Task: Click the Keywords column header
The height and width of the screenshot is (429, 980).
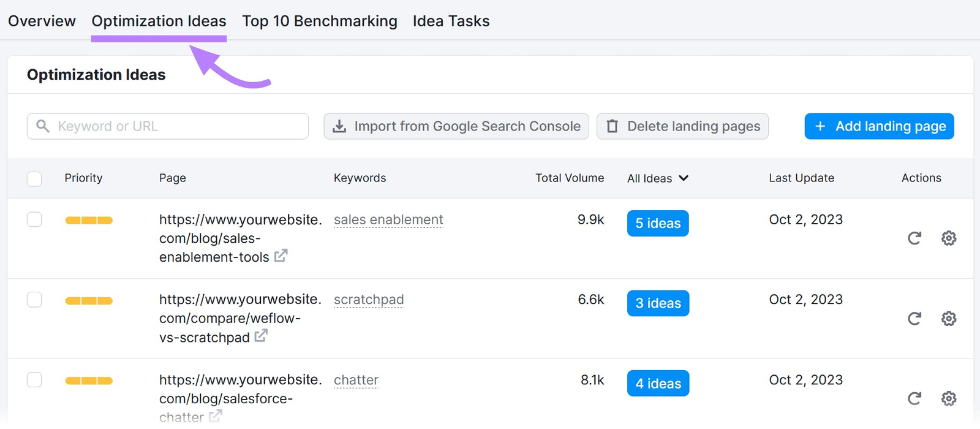Action: pos(360,178)
